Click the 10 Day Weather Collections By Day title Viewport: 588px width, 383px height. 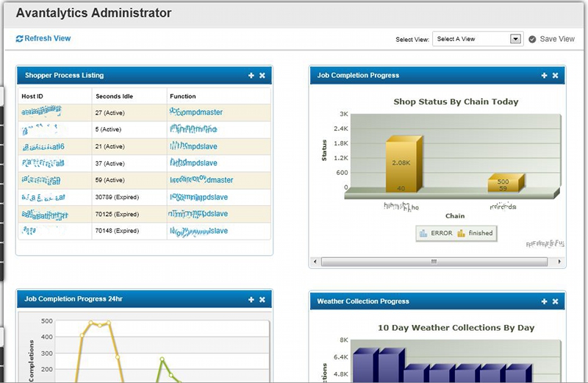pos(456,327)
